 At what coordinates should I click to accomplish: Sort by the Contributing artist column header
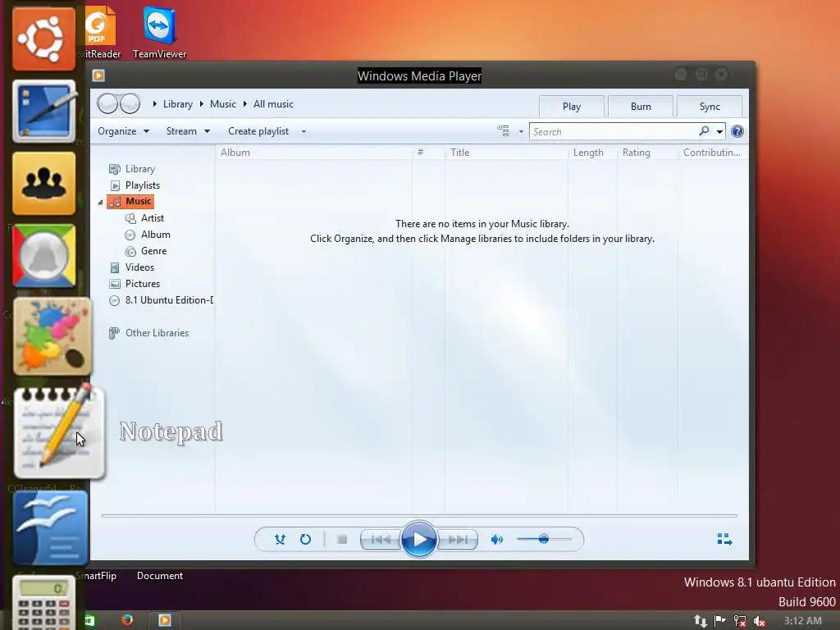tap(713, 152)
